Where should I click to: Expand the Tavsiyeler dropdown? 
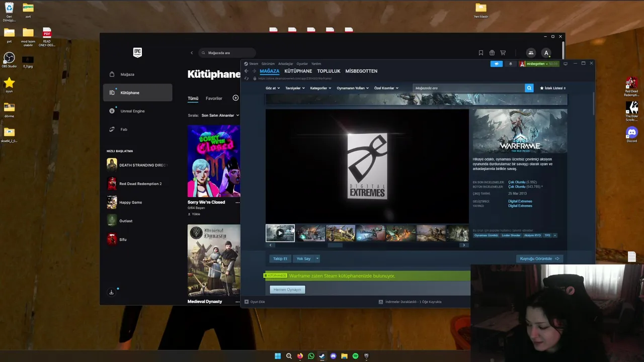(295, 88)
